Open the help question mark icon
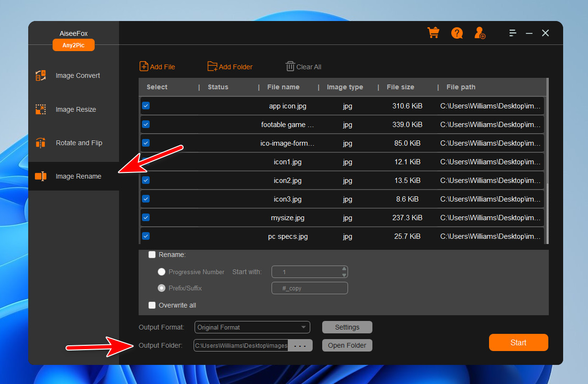 pos(457,33)
